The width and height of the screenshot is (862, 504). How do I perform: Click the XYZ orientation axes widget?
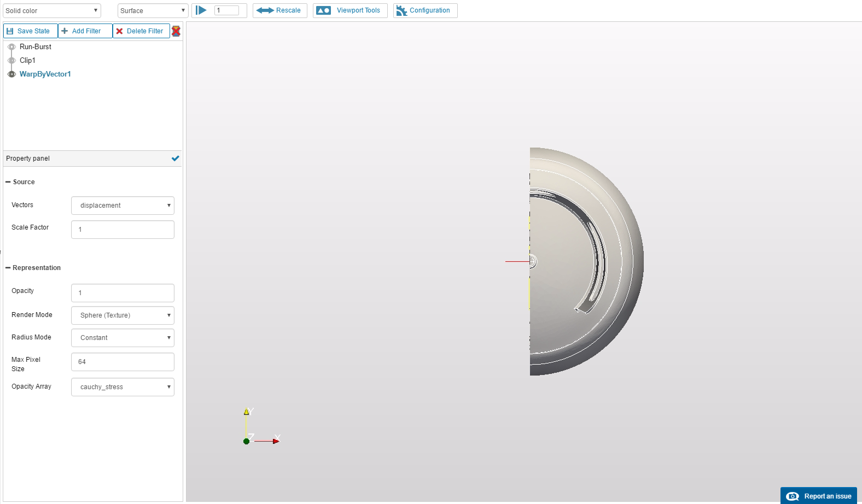click(x=262, y=426)
